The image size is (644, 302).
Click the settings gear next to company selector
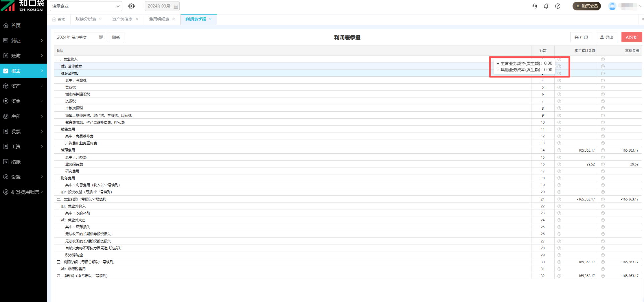(x=131, y=6)
